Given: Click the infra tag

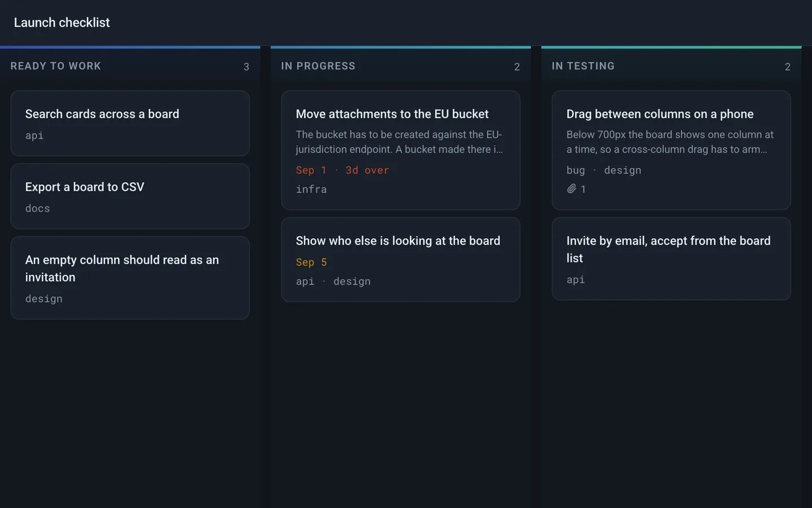Looking at the screenshot, I should pos(311,189).
